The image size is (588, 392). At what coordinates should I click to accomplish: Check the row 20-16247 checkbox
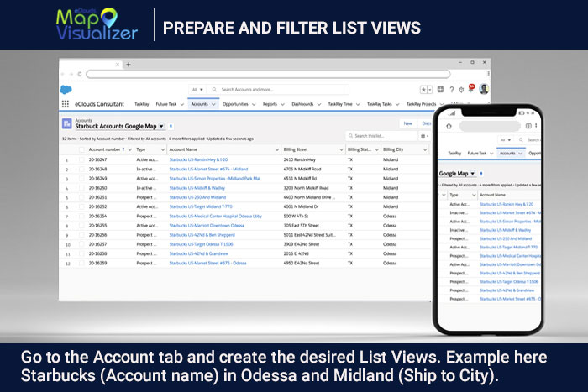[81, 159]
